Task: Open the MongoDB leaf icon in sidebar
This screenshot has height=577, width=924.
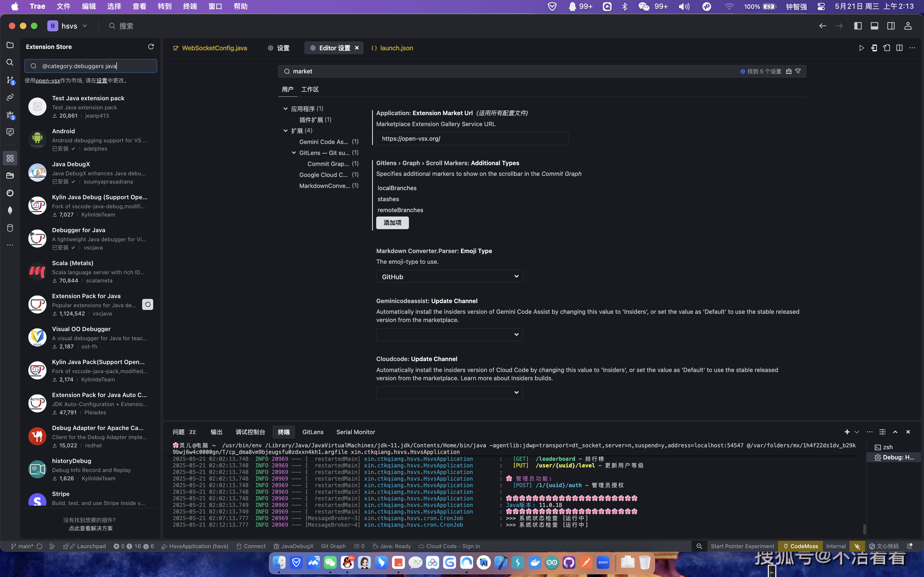Action: [10, 210]
